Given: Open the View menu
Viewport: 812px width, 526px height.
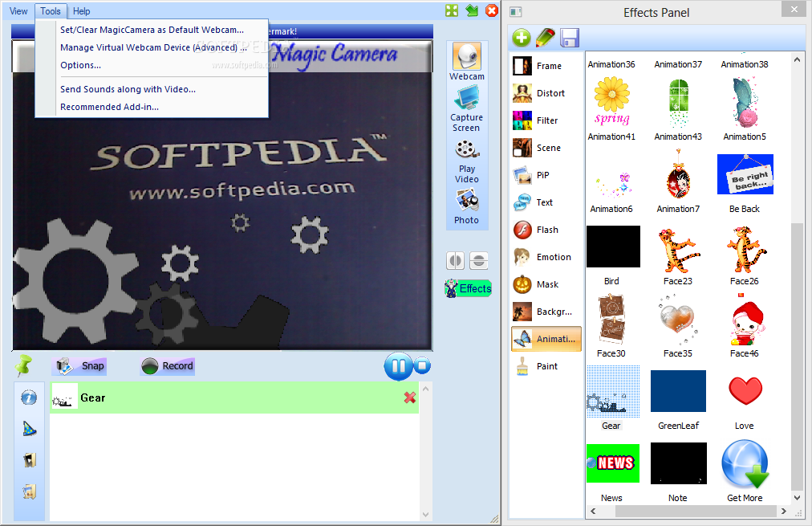Looking at the screenshot, I should (18, 11).
